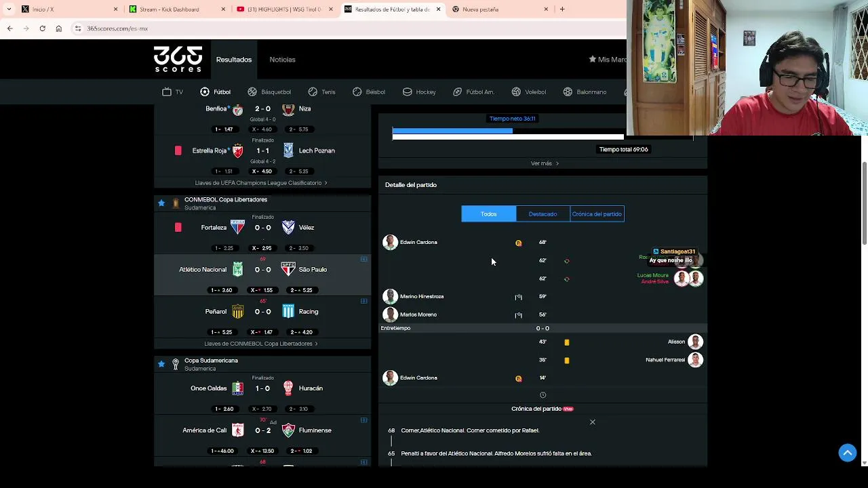Select the Todos match detail tab
Screen dimensions: 868x488
[488, 214]
